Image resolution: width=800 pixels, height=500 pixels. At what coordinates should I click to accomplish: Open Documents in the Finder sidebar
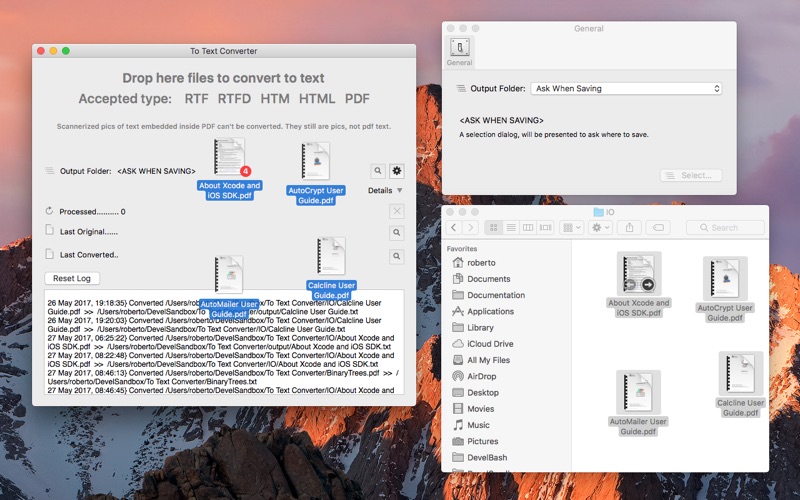point(488,279)
